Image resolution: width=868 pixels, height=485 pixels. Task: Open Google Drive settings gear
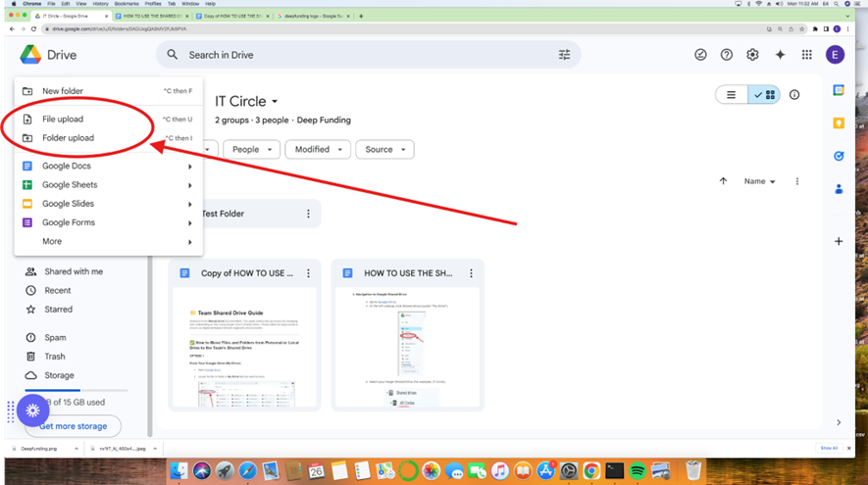(752, 55)
